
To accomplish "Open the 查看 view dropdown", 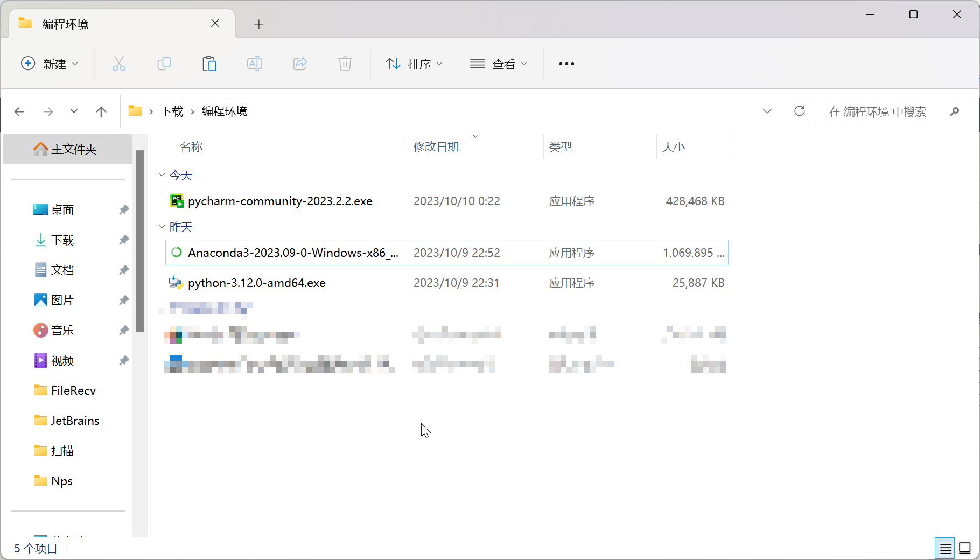I will 499,64.
